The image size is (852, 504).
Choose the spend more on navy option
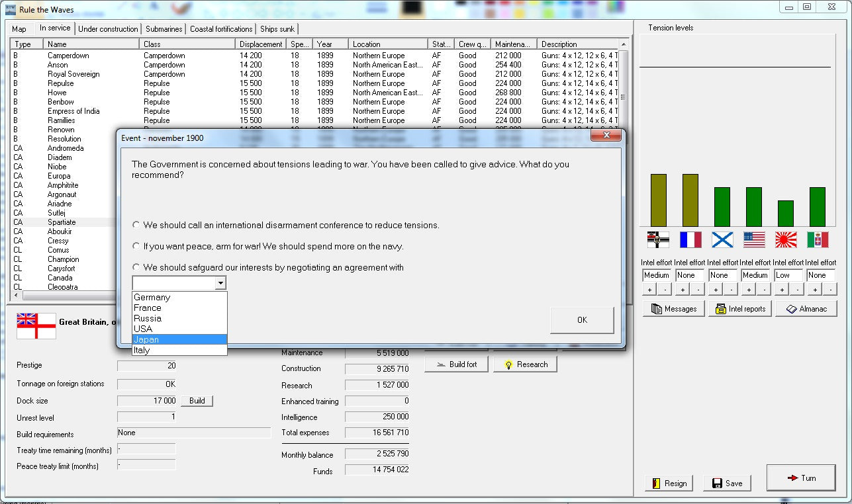(136, 246)
